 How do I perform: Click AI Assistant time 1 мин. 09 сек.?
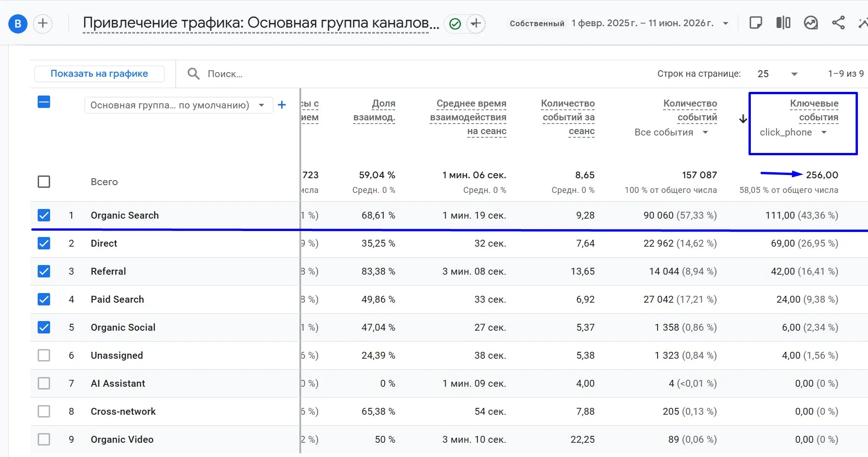[474, 384]
